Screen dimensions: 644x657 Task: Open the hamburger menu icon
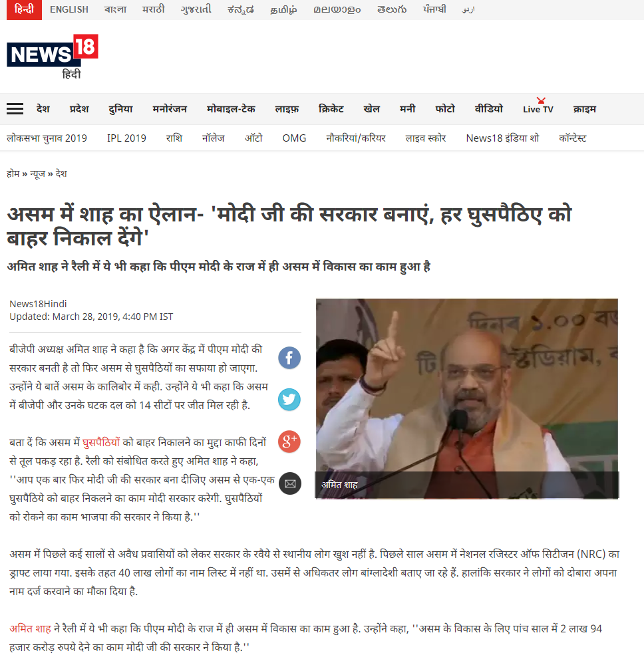[15, 109]
